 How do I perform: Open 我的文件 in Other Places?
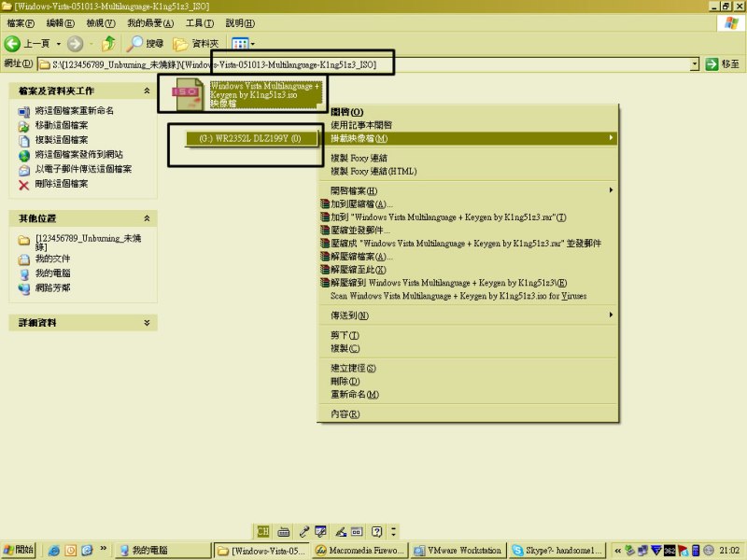52,259
